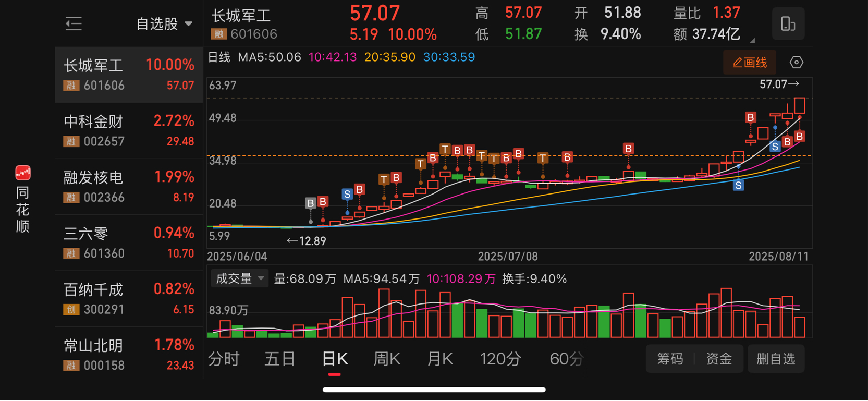868x401 pixels.
Task: Tap the 量:68.09万 volume value
Action: 305,279
